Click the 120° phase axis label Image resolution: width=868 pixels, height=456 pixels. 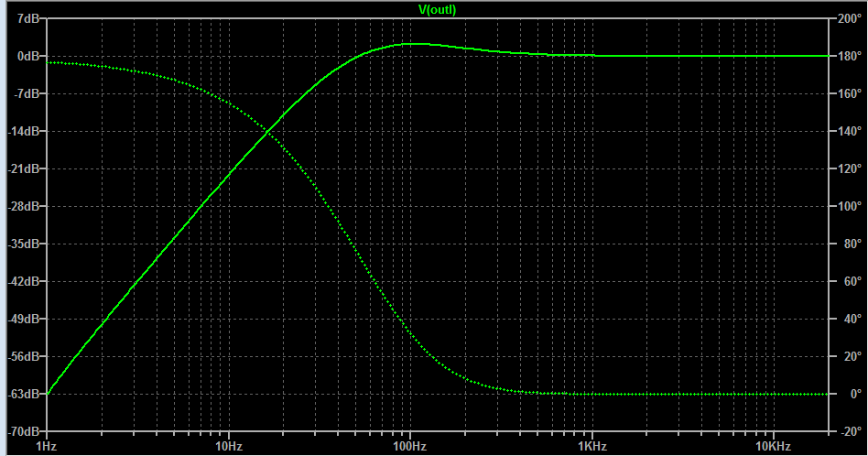(x=849, y=168)
